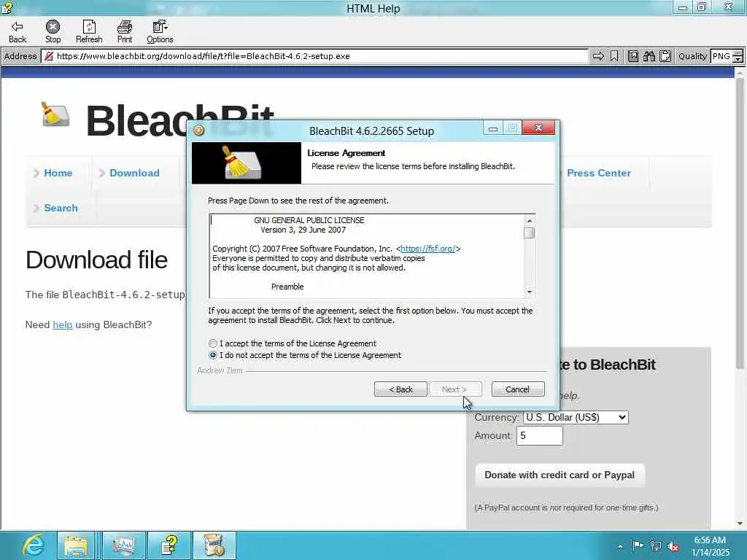Screen dimensions: 747x560
Task: Show hidden tray icons using the up arrow
Action: tap(620, 546)
